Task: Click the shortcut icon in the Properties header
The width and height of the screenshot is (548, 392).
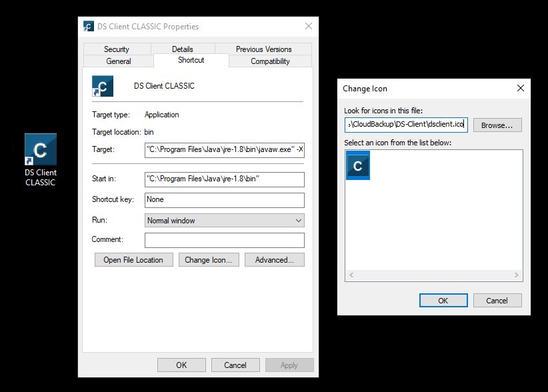Action: (103, 87)
